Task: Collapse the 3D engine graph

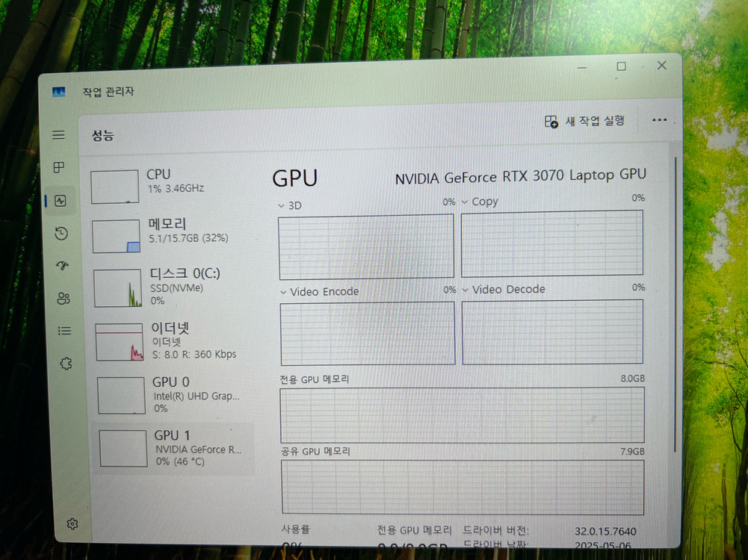Action: coord(282,205)
